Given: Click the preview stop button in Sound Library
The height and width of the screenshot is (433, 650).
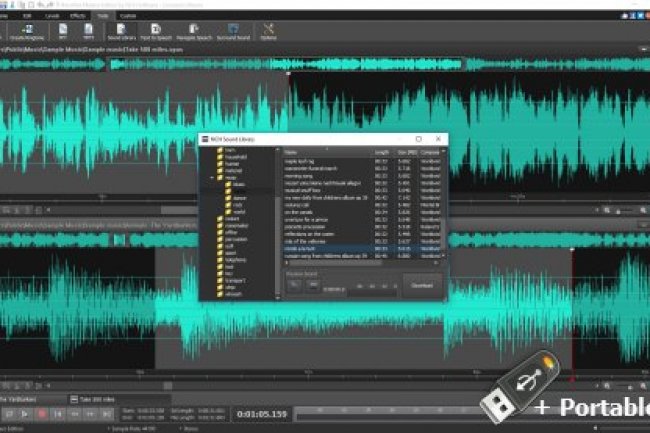Looking at the screenshot, I should click(x=313, y=285).
